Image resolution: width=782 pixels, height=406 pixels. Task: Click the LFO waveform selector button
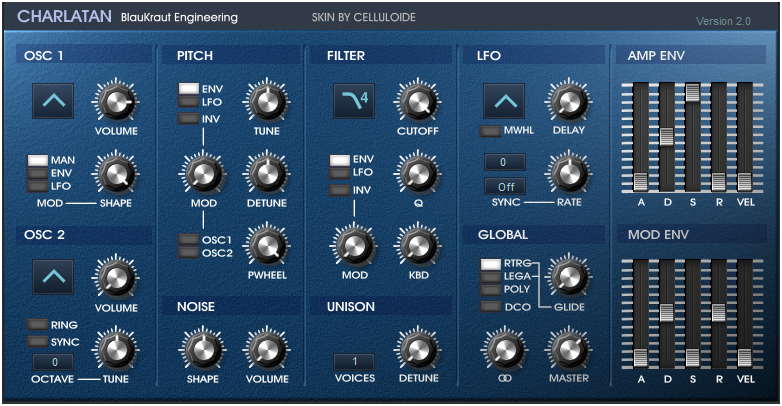click(x=504, y=101)
